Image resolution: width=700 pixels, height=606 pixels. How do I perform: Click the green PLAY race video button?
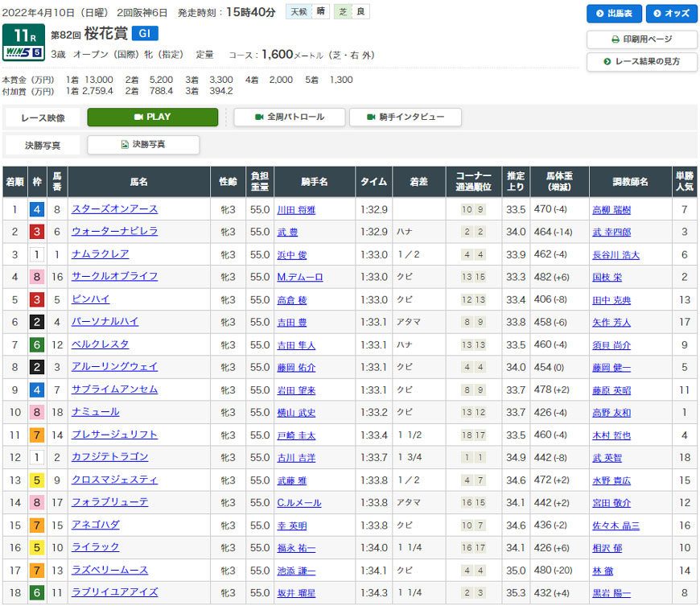[x=152, y=117]
